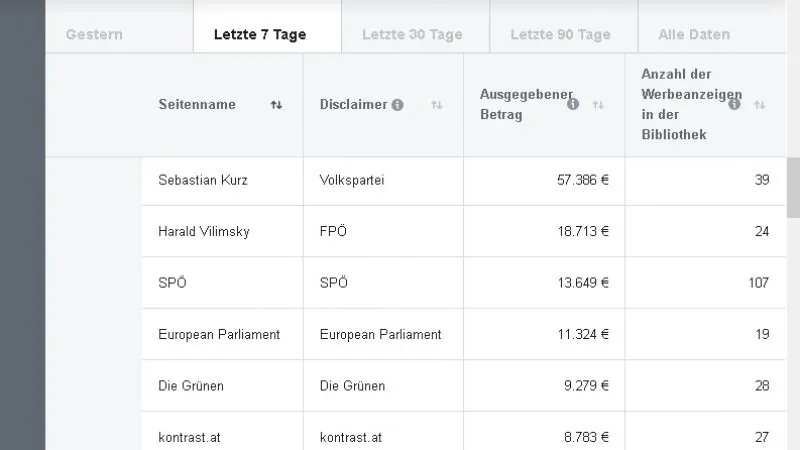Sort table by Seitenname column arrows
Image resolution: width=800 pixels, height=450 pixels.
point(277,105)
